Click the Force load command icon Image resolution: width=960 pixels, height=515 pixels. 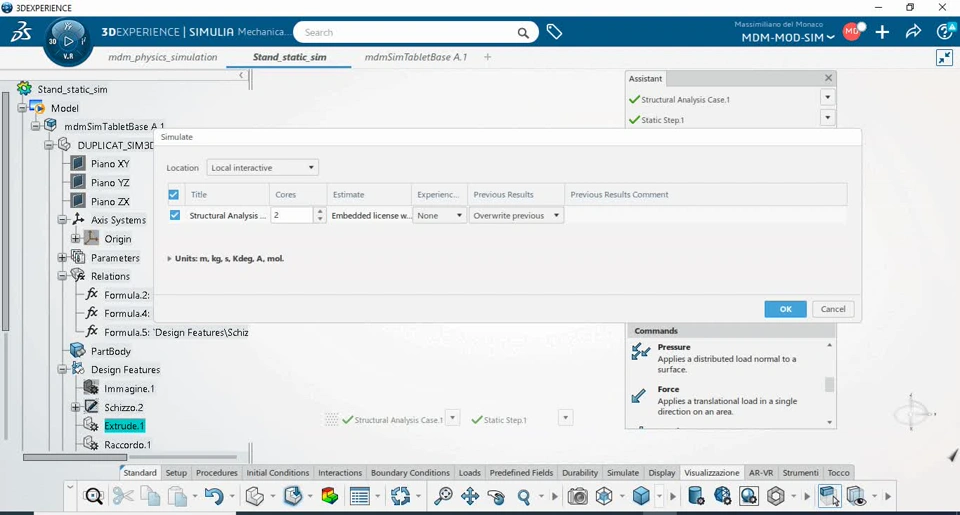coord(639,396)
